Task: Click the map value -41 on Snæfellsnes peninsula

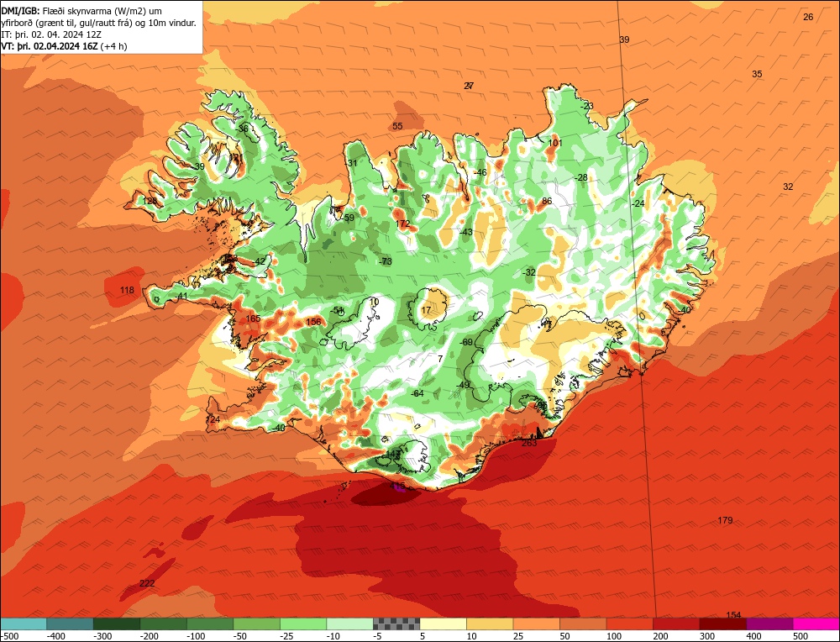Action: pyautogui.click(x=181, y=297)
